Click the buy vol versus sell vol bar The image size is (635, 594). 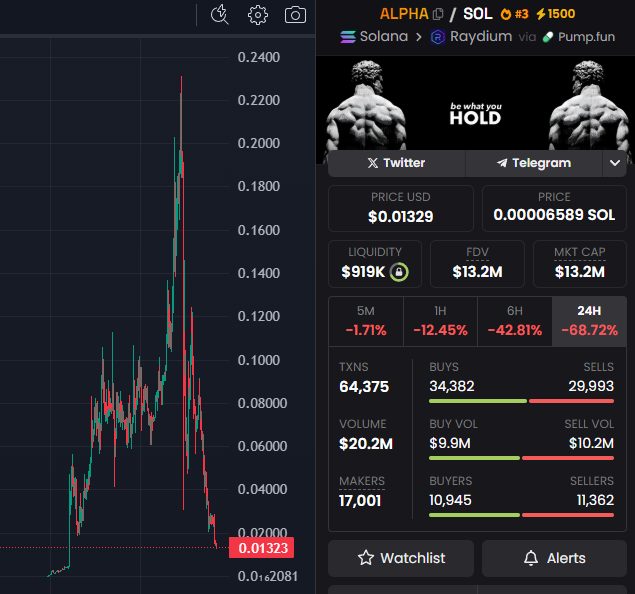[x=522, y=458]
